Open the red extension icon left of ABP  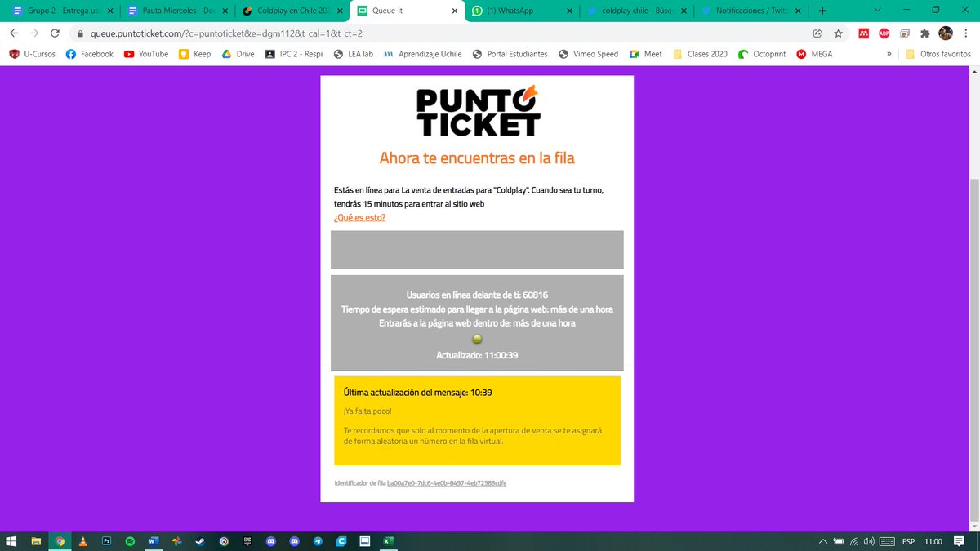coord(862,33)
